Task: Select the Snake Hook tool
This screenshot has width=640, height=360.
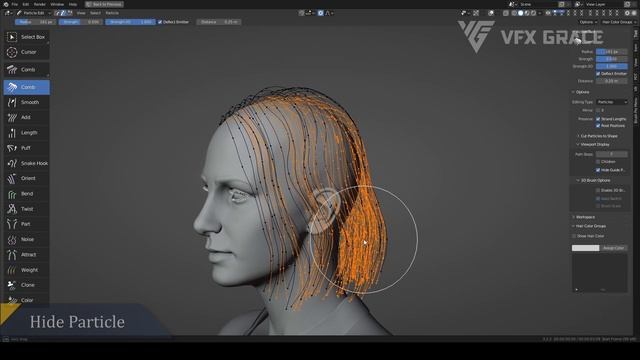Action: click(27, 163)
